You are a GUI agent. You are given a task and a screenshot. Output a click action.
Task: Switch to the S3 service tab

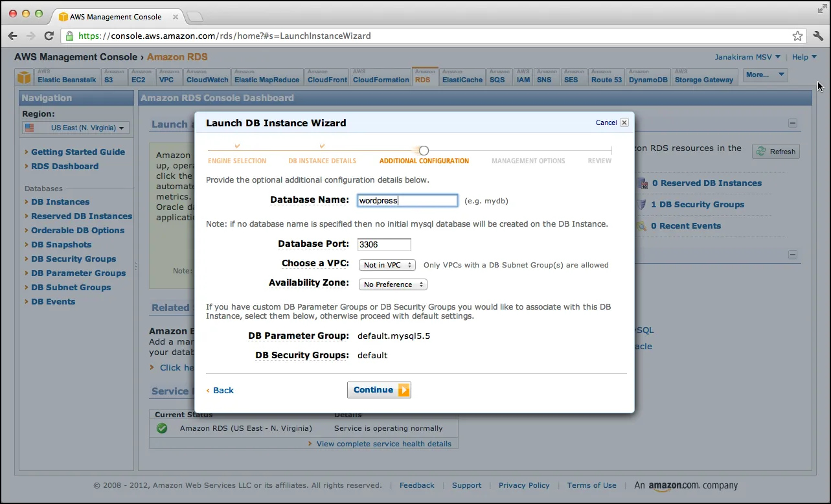click(114, 76)
